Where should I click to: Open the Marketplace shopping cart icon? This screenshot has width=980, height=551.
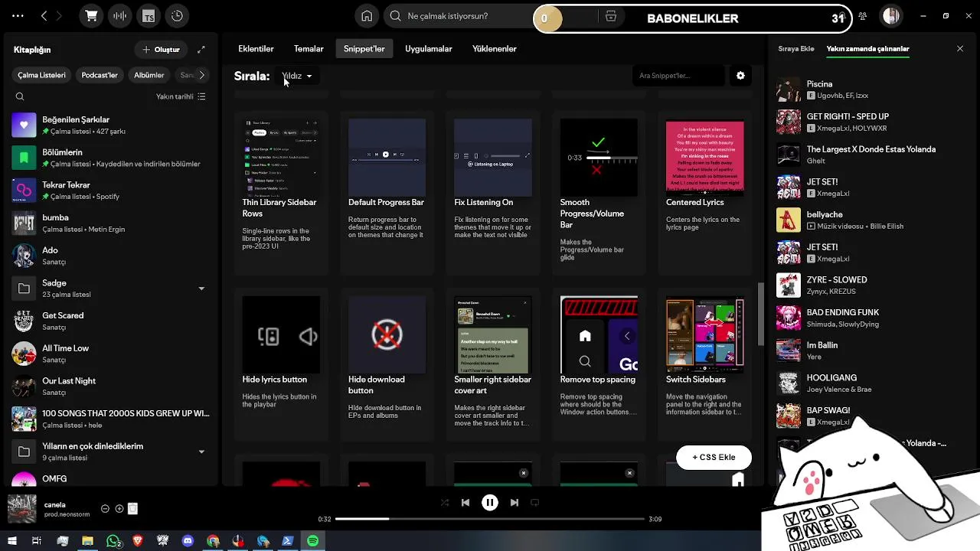91,16
